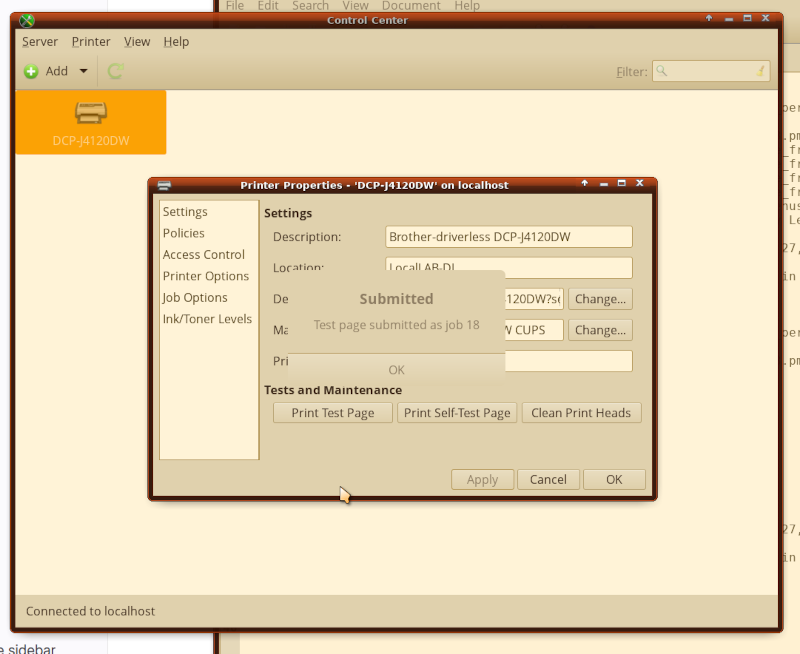Open the Server menu
This screenshot has height=654, width=800.
tap(40, 42)
